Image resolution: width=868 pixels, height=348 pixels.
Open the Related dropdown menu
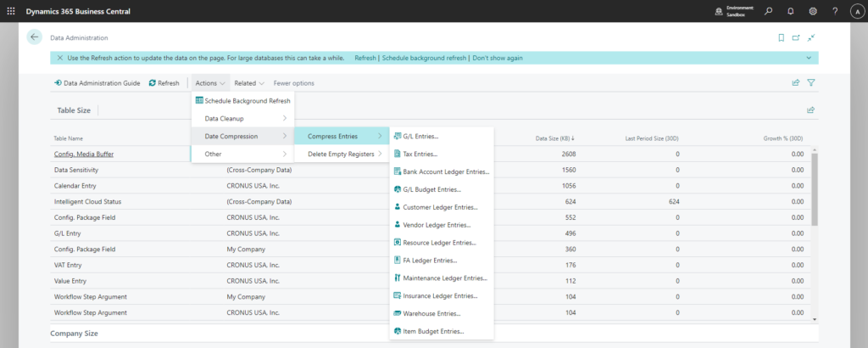(249, 83)
